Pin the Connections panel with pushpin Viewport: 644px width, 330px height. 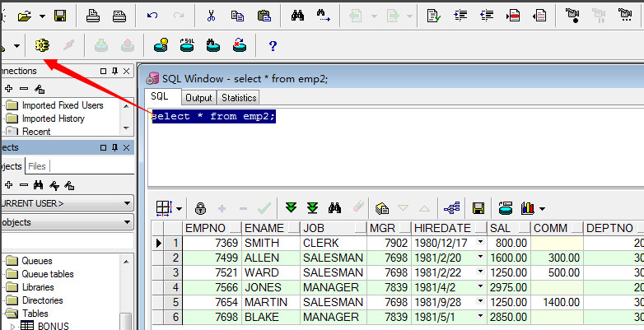click(x=115, y=71)
